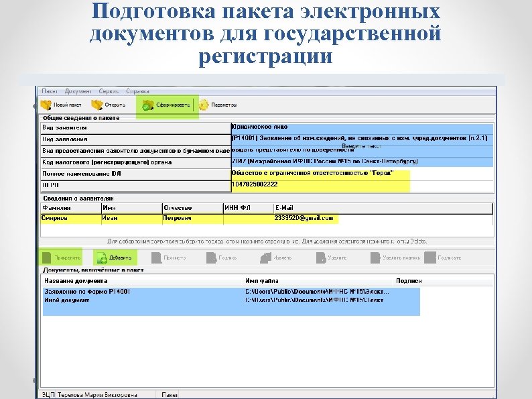
Task: Click the Удалить подпись icon
Action: [375, 258]
